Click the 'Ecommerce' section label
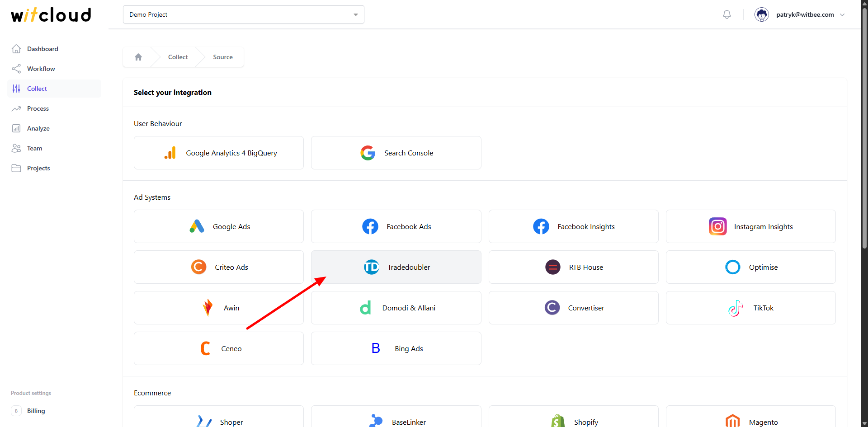Image resolution: width=868 pixels, height=427 pixels. coord(152,393)
